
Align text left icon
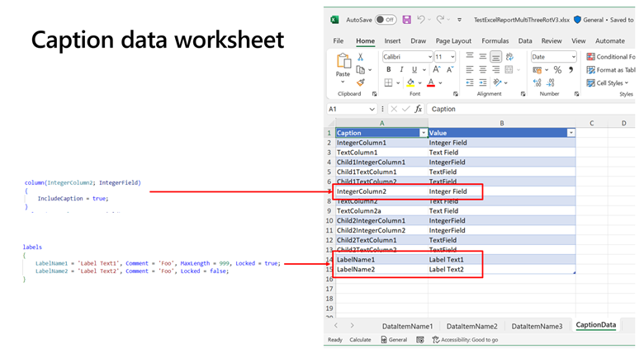470,70
